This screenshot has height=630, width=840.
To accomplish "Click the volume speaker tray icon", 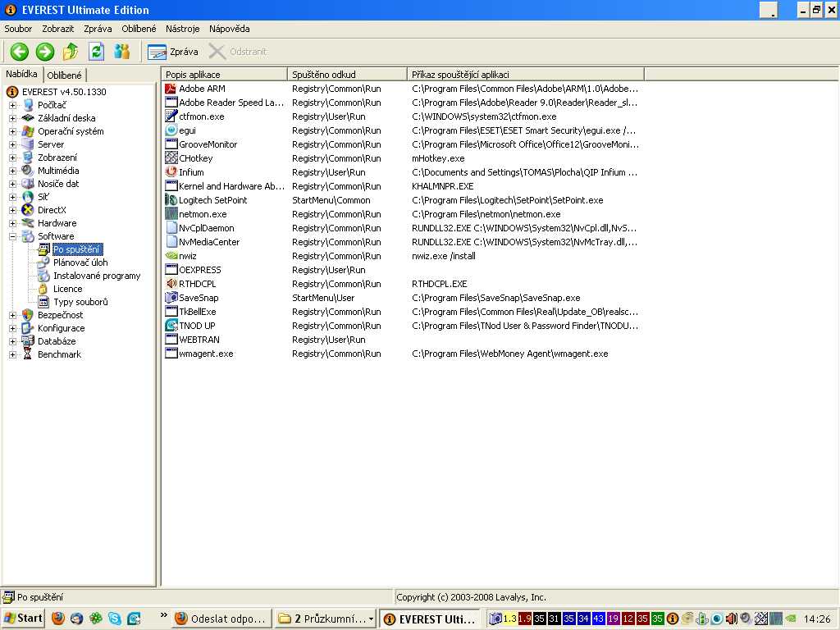I will point(731,619).
